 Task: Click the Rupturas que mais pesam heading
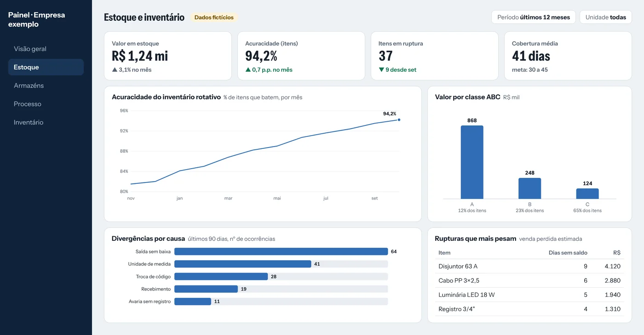click(x=476, y=238)
